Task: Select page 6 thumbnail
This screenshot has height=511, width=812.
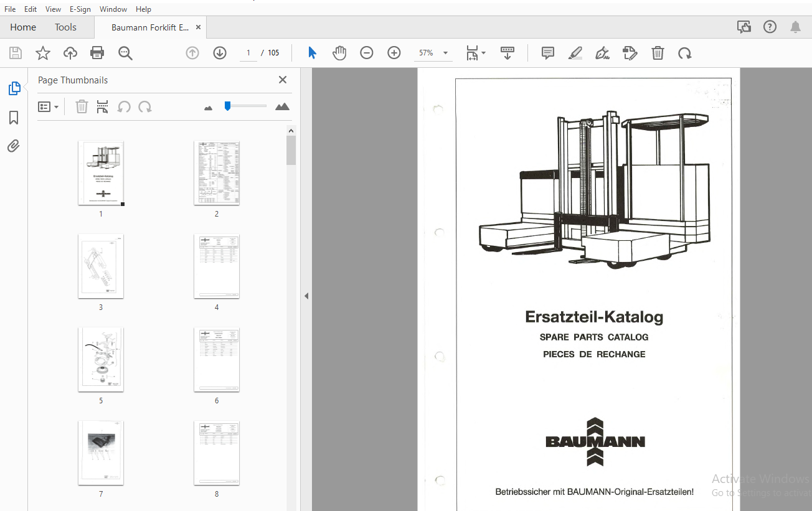Action: 217,360
